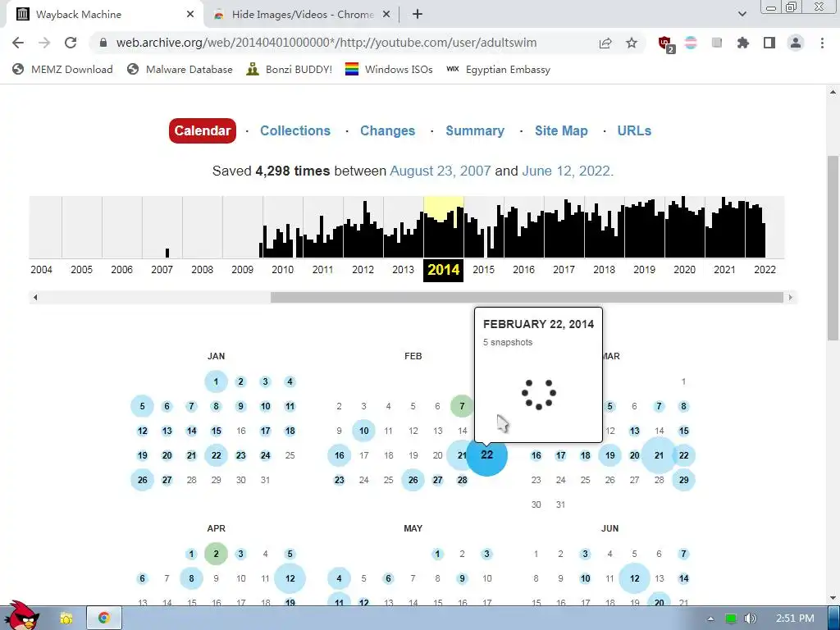Open the Site Map view
The height and width of the screenshot is (630, 840).
click(x=561, y=130)
